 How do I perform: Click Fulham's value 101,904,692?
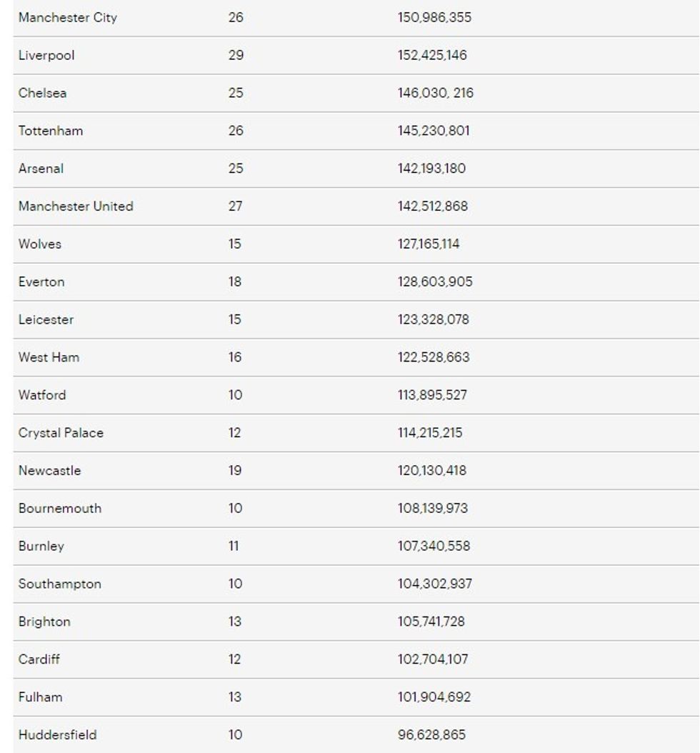point(434,697)
